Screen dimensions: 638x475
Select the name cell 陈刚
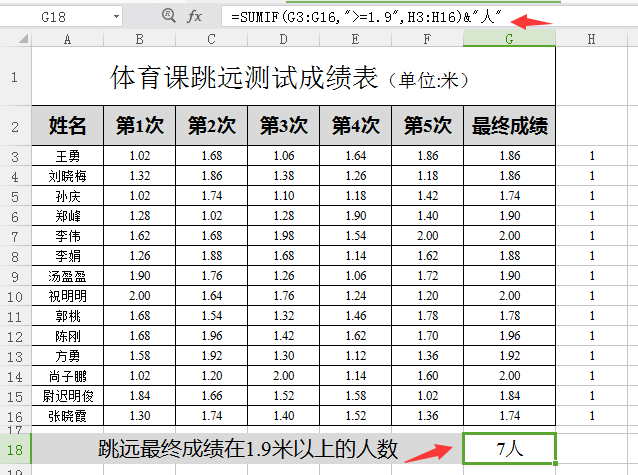point(68,336)
